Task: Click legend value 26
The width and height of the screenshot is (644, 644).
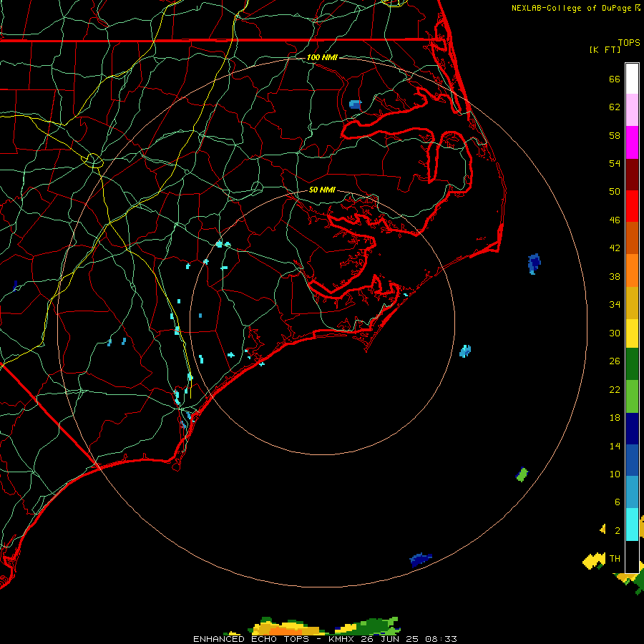Action: (615, 361)
